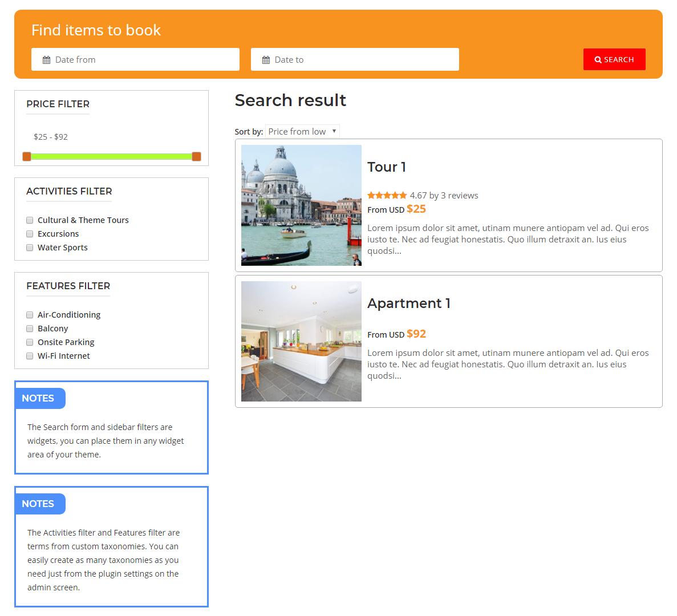Open the Apartment 1 title link
This screenshot has width=677, height=616.
pyautogui.click(x=408, y=303)
